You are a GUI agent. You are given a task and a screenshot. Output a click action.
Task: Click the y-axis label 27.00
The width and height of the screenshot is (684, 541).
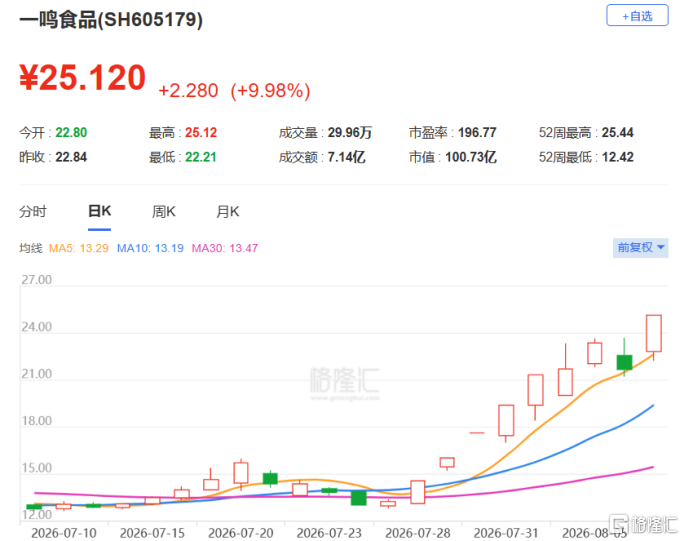point(37,280)
